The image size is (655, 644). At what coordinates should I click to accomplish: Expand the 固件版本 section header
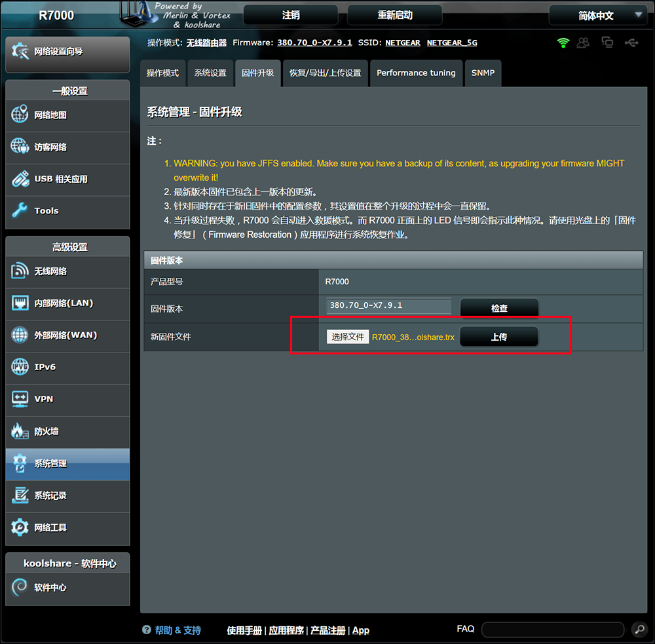tap(394, 260)
